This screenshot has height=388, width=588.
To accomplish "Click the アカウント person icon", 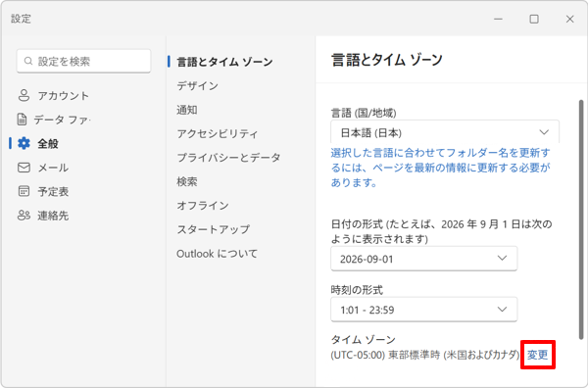I will [24, 95].
